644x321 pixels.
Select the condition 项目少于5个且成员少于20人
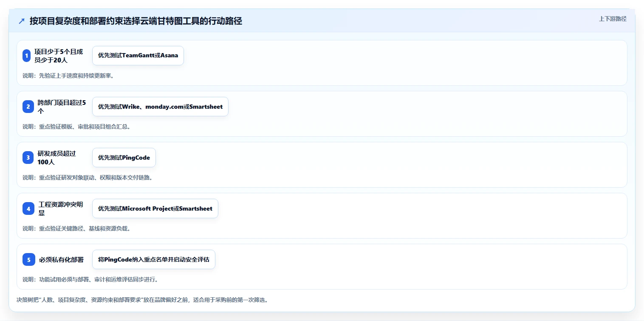coord(59,56)
